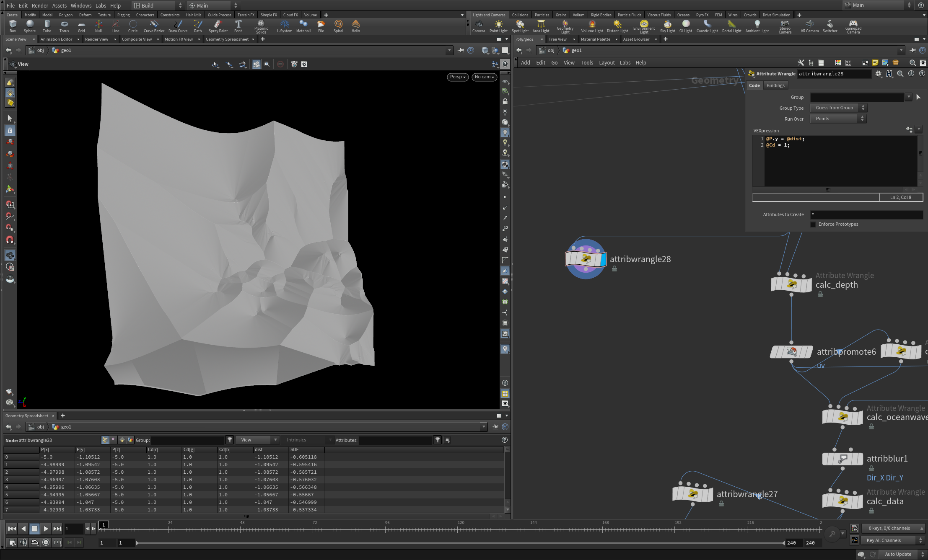Choose the L-System shelf tool
928x560 pixels.
point(284,26)
